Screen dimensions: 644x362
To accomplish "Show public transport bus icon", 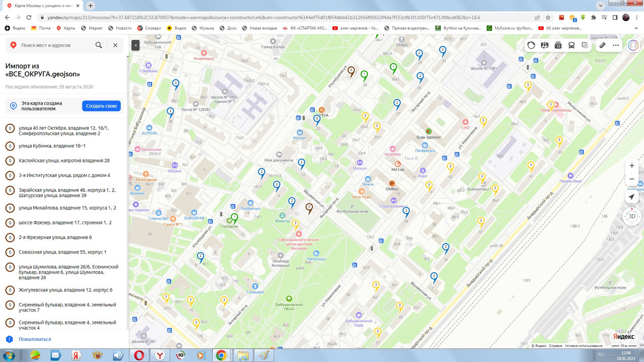I will pos(572,45).
